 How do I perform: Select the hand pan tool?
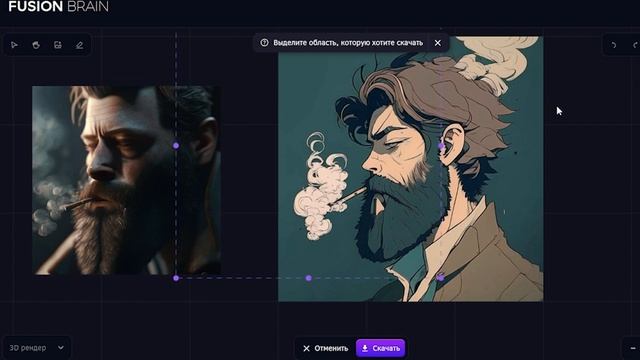[36, 45]
